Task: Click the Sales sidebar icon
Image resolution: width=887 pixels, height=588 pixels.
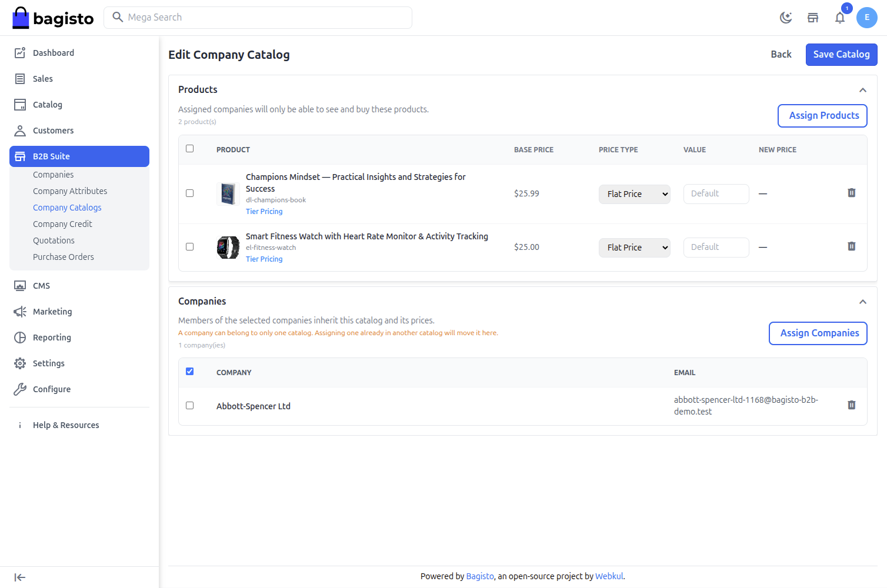Action: (x=20, y=79)
